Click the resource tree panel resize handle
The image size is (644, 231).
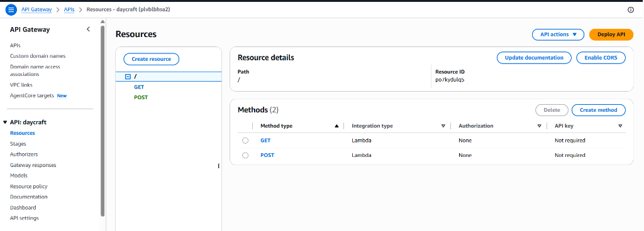coord(218,166)
